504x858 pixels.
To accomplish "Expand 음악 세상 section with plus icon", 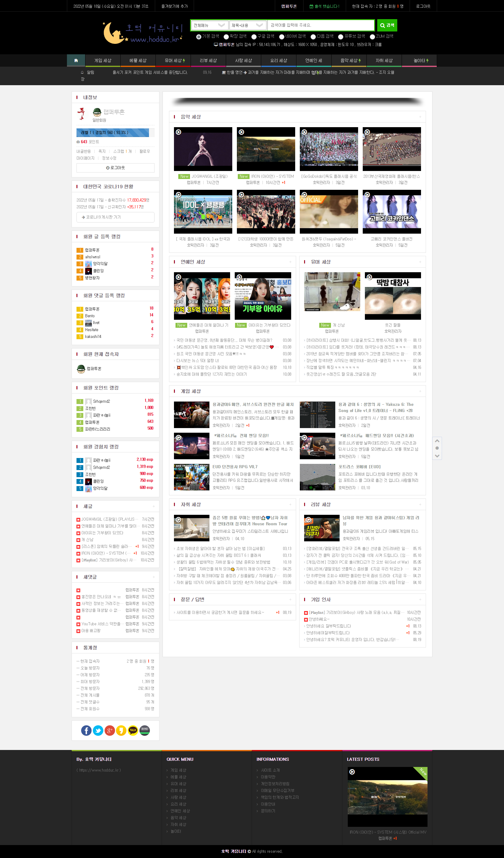I will (420, 117).
